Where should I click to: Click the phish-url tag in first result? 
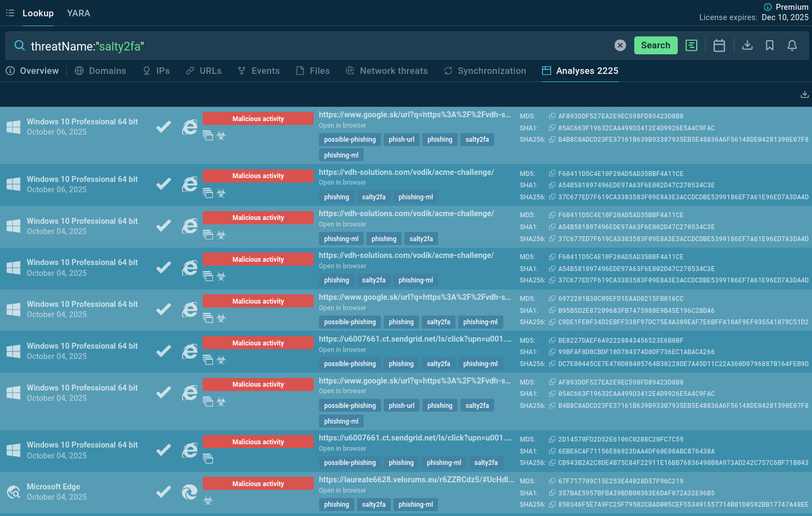(401, 140)
